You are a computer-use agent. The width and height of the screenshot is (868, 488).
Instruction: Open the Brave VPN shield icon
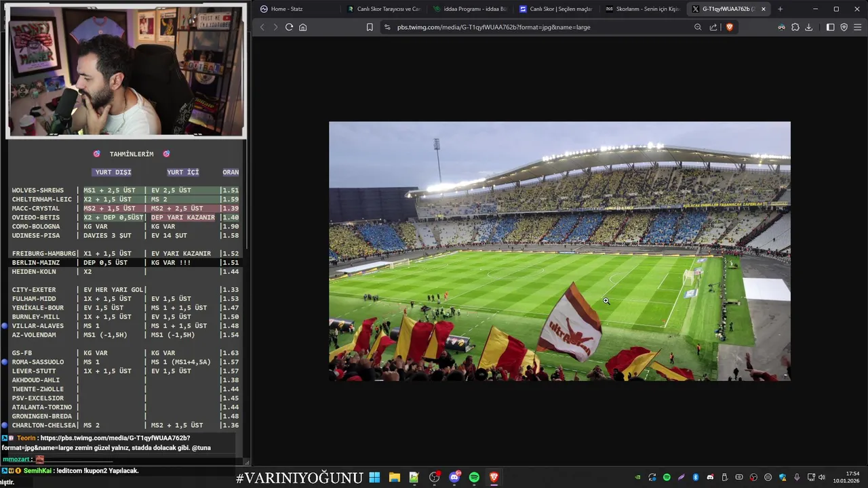click(x=844, y=27)
